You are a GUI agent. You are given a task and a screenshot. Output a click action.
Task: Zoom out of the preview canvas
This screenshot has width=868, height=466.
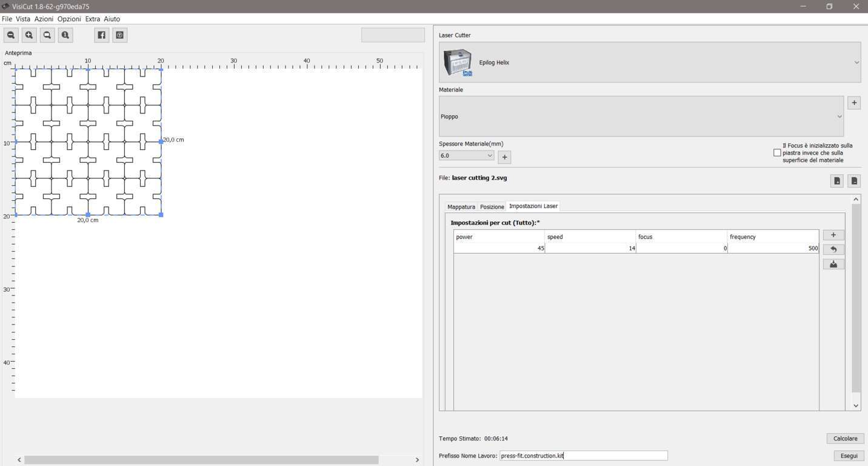(x=11, y=35)
